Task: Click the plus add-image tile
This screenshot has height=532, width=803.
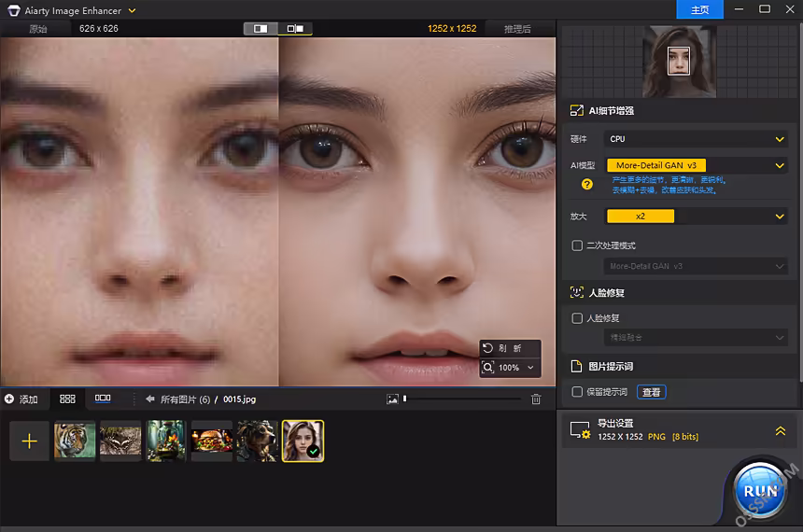Action: [x=30, y=441]
